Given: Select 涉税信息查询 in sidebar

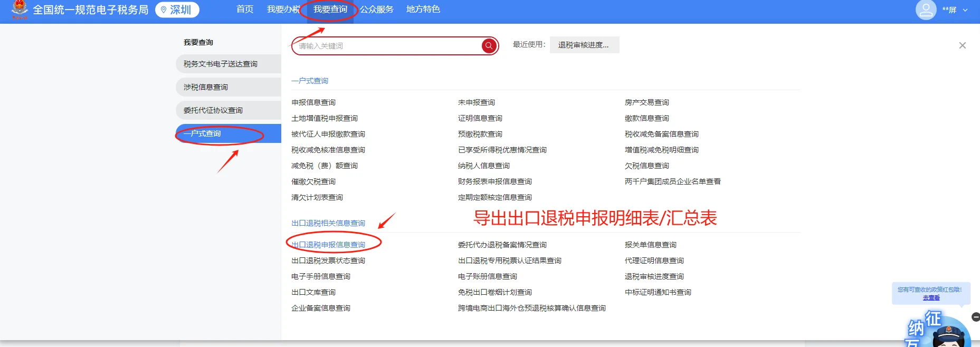Looking at the screenshot, I should click(229, 87).
